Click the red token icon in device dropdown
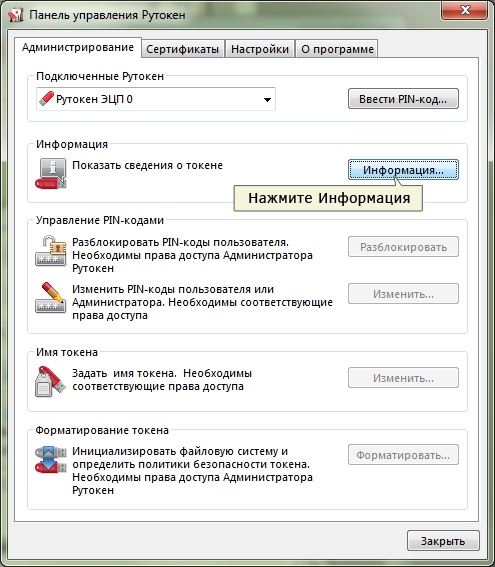 coord(46,99)
